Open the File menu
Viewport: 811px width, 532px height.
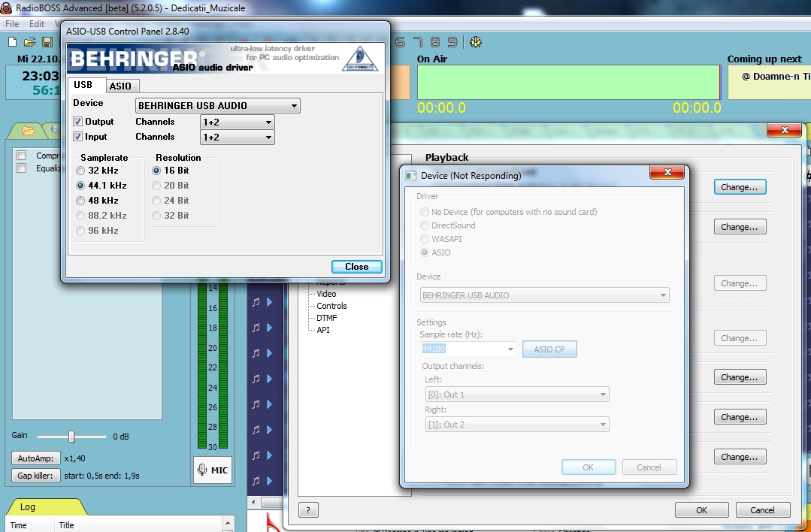12,24
